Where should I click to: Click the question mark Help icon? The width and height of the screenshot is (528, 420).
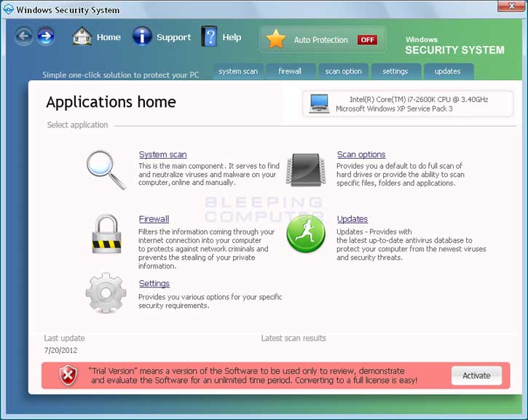click(x=209, y=36)
